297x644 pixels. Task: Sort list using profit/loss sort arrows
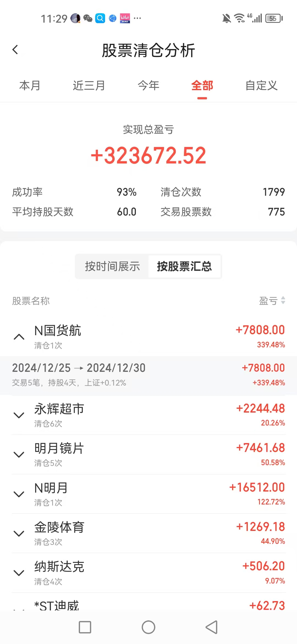click(283, 300)
